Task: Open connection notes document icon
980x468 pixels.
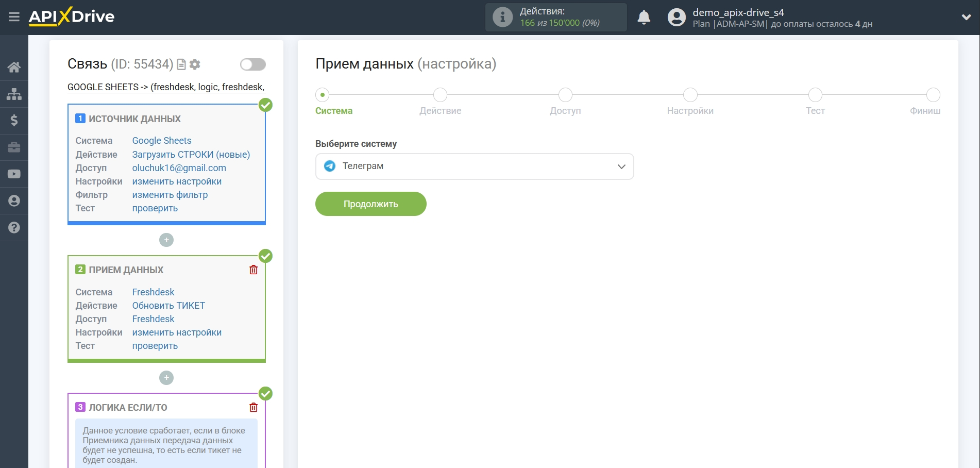Action: click(x=181, y=64)
